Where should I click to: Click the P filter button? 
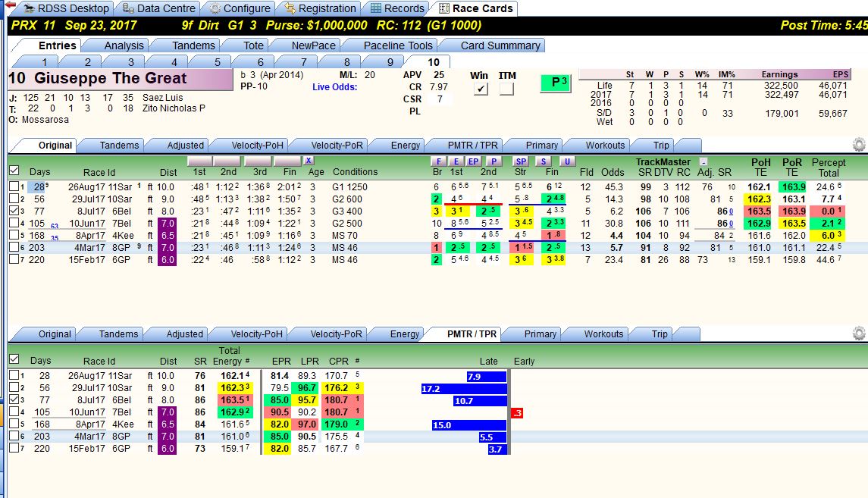[494, 161]
